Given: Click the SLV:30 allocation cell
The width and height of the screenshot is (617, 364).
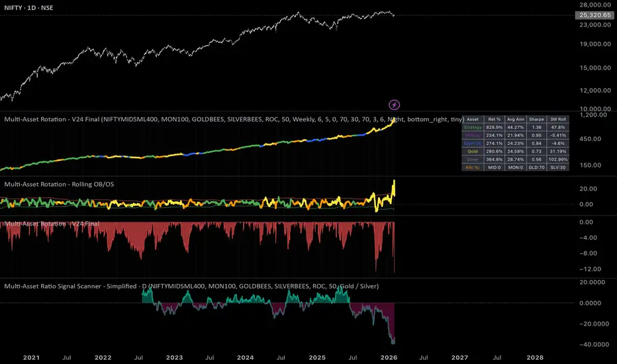Looking at the screenshot, I should click(x=558, y=167).
